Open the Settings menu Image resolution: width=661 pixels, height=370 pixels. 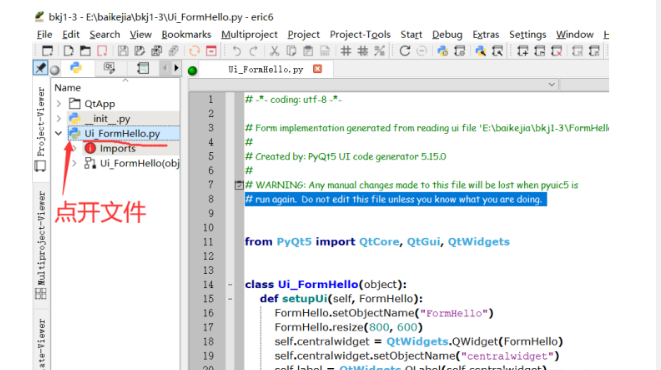pyautogui.click(x=527, y=35)
